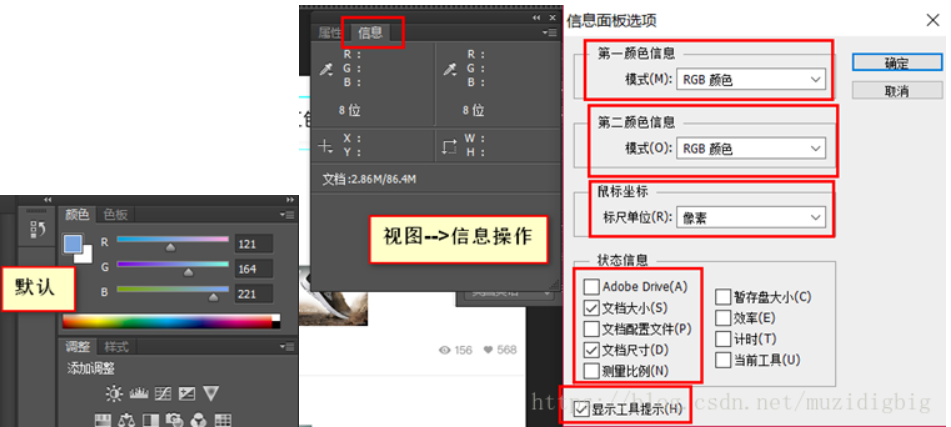Check 当前工具(U) option
The height and width of the screenshot is (427, 951).
pyautogui.click(x=722, y=360)
